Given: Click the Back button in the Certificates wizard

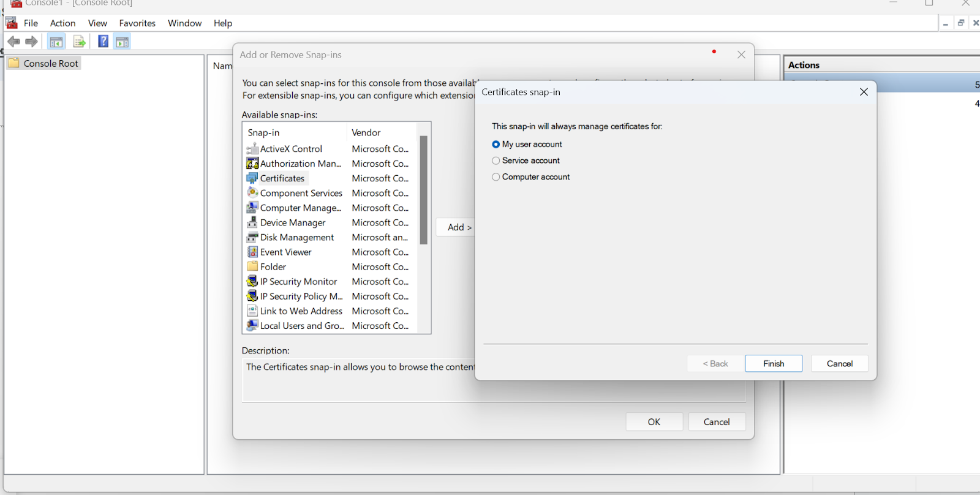Looking at the screenshot, I should (x=715, y=363).
